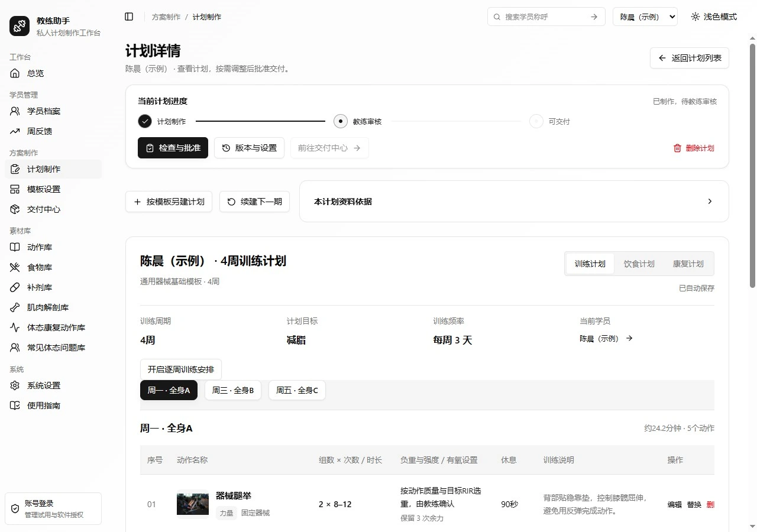The height and width of the screenshot is (532, 757).
Task: Expand the 本计划资料依据 section
Action: [514, 202]
